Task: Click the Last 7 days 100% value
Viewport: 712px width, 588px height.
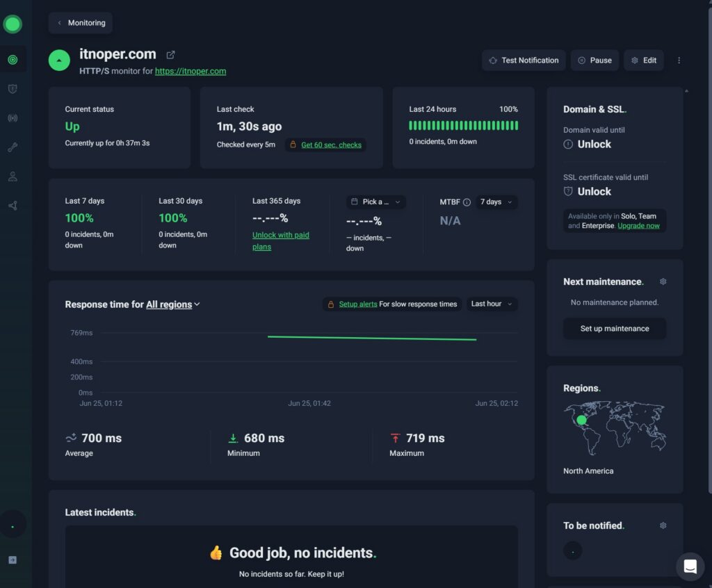Action: (x=79, y=218)
